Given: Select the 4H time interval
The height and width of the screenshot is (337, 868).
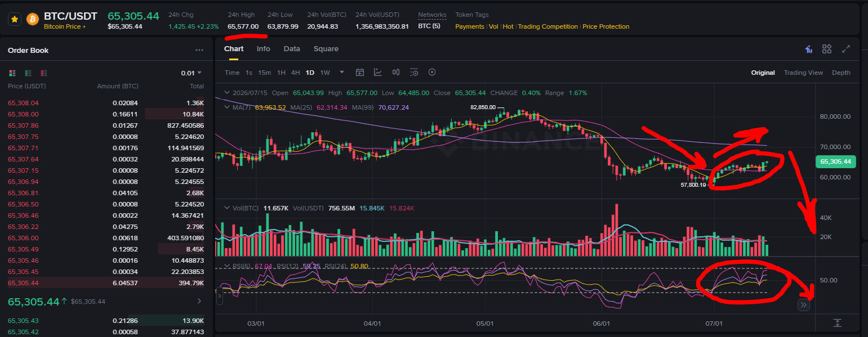Looking at the screenshot, I should [x=295, y=73].
